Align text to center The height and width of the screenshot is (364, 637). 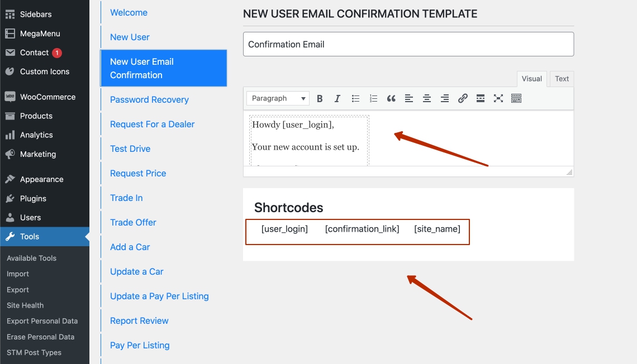pos(427,99)
